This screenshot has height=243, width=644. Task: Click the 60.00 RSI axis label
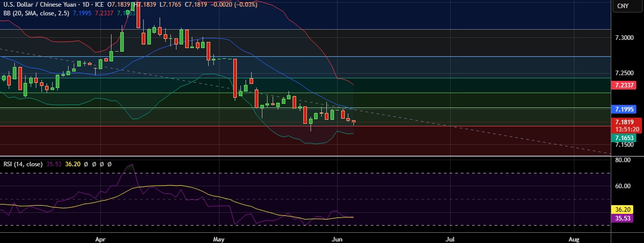click(x=623, y=186)
